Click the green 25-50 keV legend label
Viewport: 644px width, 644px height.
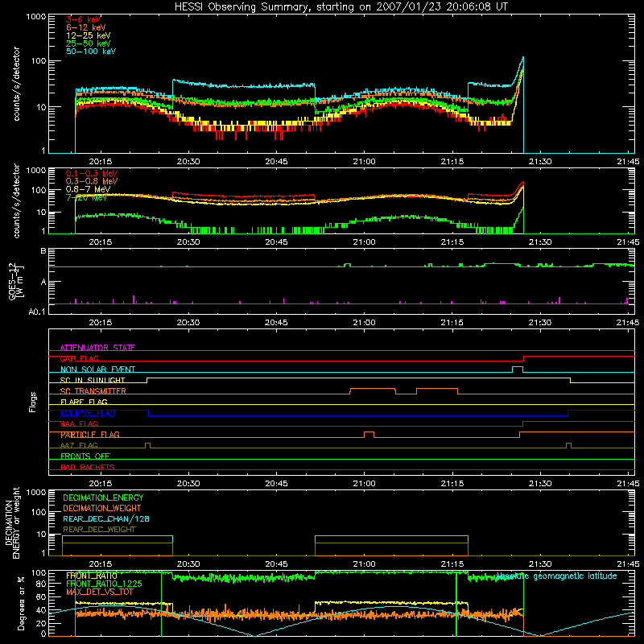pyautogui.click(x=88, y=43)
